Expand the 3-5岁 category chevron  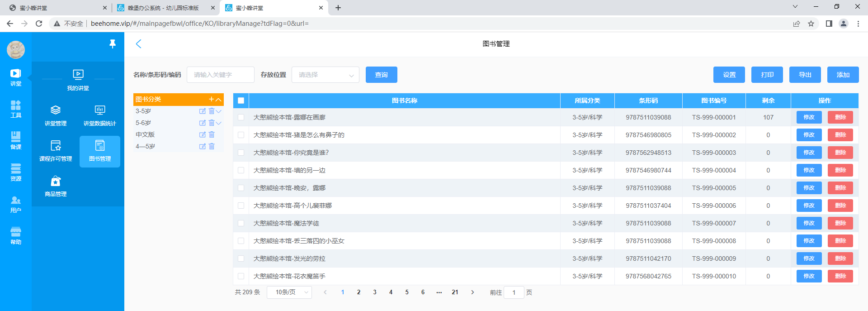(219, 111)
